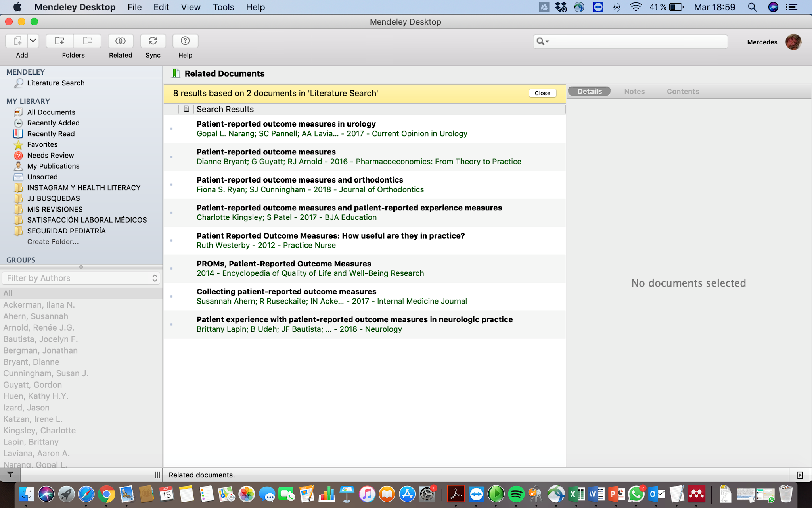The width and height of the screenshot is (812, 508).
Task: Toggle the details pane arrow at bottom right
Action: pos(800,475)
